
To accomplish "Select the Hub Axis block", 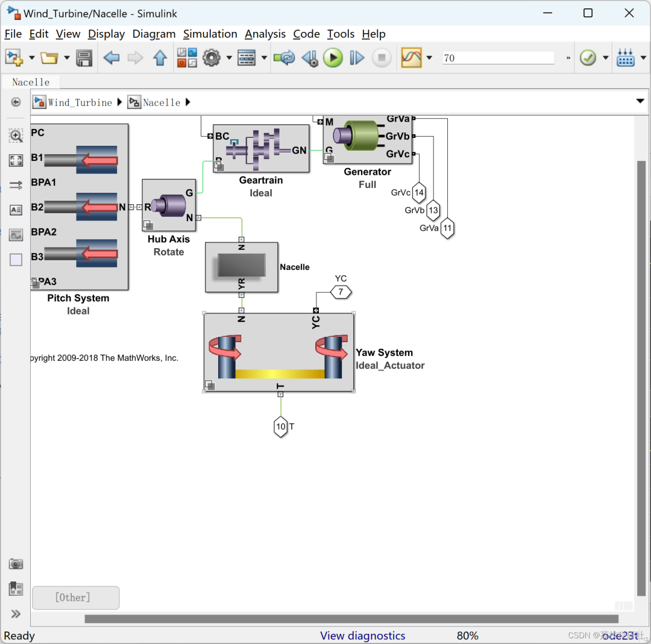I will tap(169, 205).
